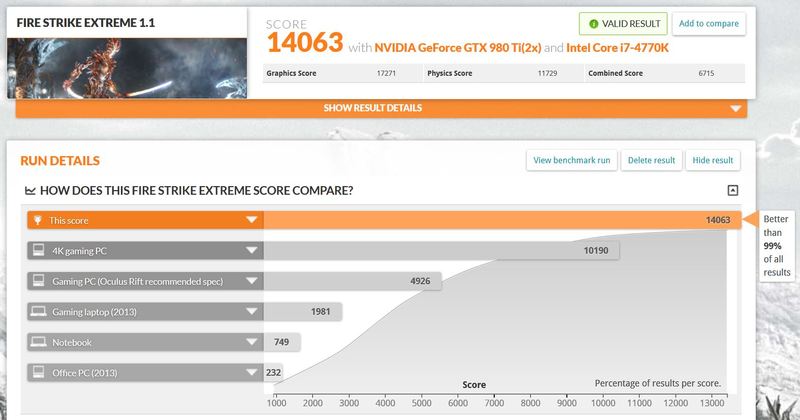Click the large 14063 score number
Image resolution: width=800 pixels, height=420 pixels.
(305, 42)
